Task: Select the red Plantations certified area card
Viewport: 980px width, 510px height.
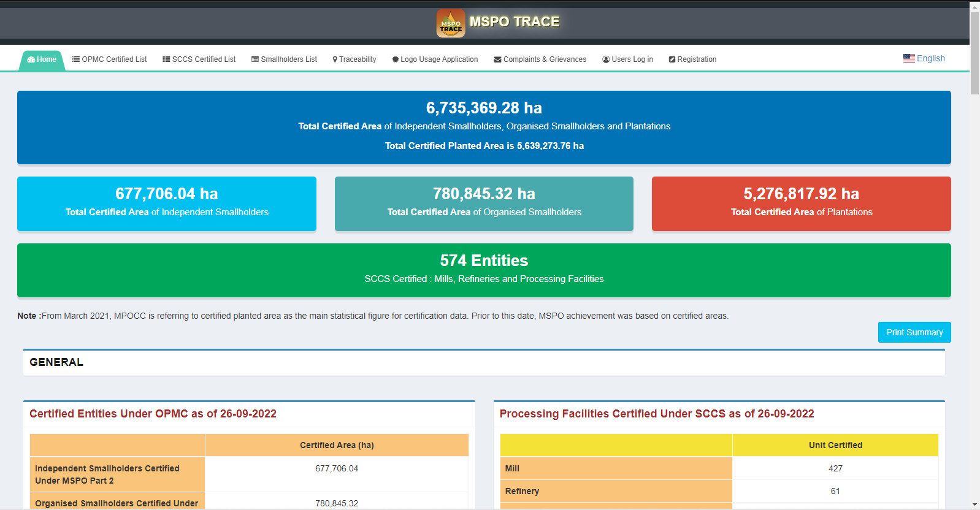Action: pos(801,204)
